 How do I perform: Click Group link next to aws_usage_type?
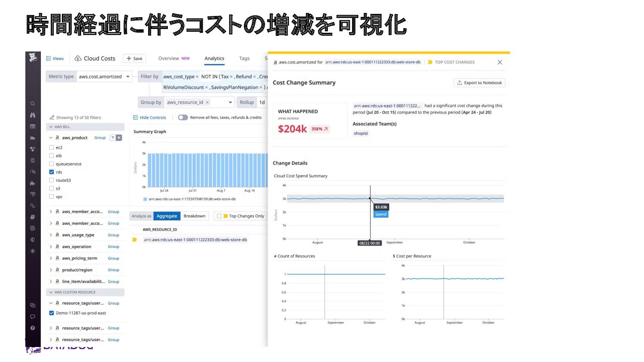113,235
